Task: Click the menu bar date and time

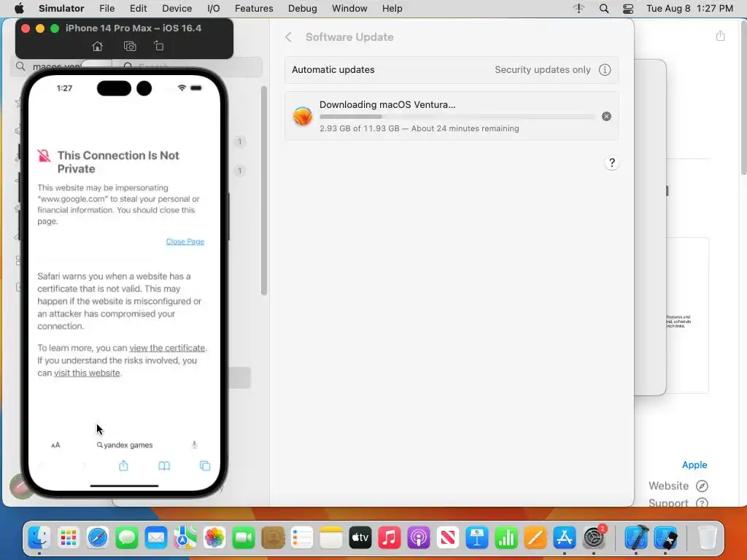Action: (x=689, y=9)
